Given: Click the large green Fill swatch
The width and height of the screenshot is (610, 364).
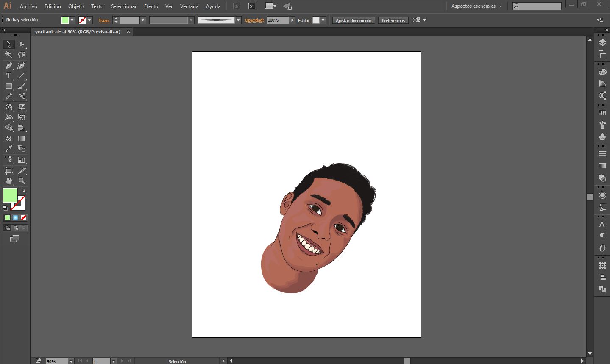Looking at the screenshot, I should [10, 195].
